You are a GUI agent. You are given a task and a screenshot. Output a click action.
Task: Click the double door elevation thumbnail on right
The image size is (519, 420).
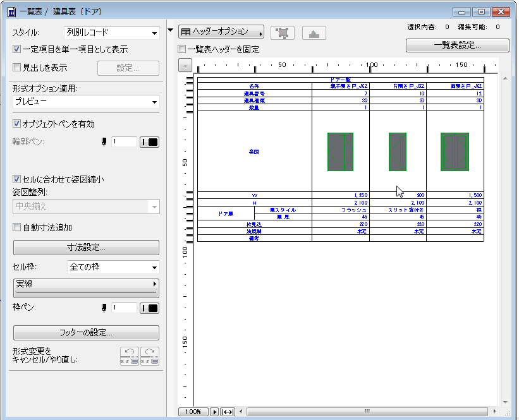[455, 152]
